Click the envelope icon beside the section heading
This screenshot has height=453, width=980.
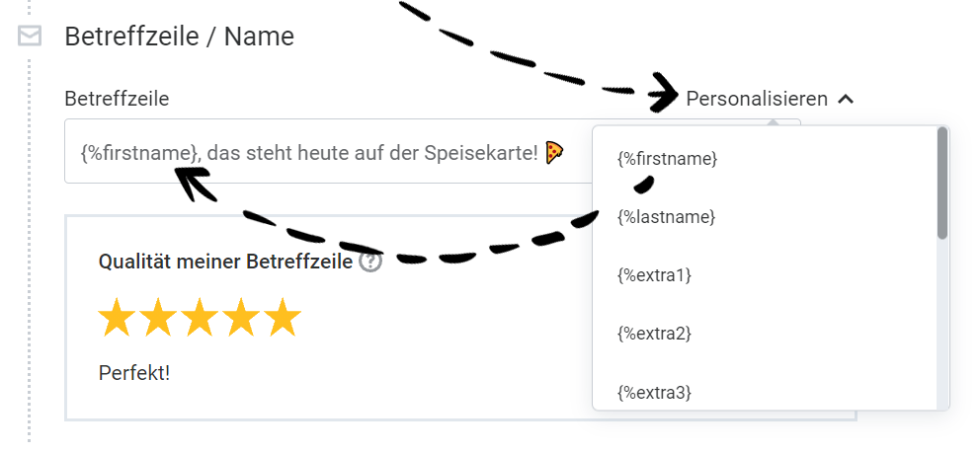(x=30, y=37)
